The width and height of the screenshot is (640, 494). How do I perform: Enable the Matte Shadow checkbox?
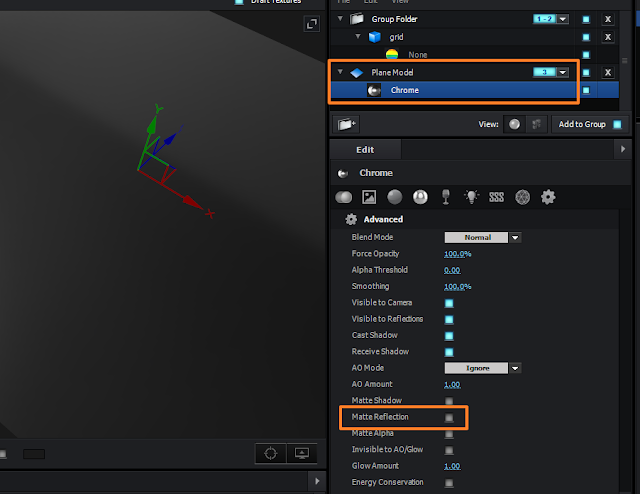pyautogui.click(x=449, y=401)
